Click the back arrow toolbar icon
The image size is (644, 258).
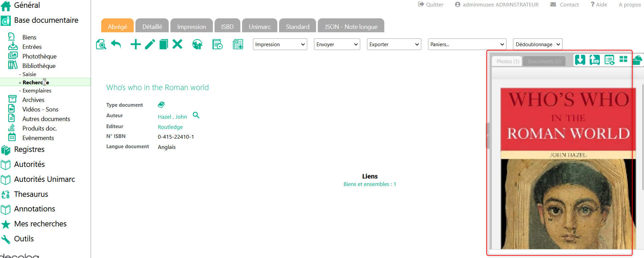116,44
